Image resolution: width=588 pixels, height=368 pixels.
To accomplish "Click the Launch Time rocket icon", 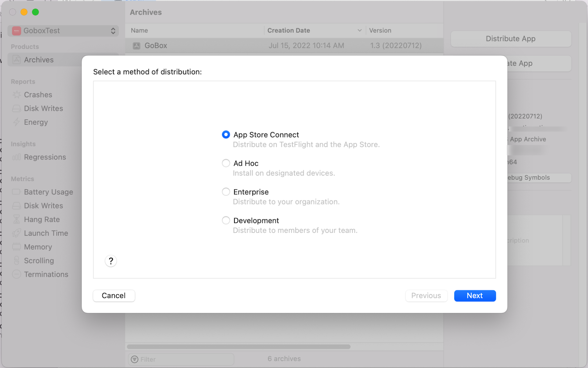I will click(x=17, y=233).
